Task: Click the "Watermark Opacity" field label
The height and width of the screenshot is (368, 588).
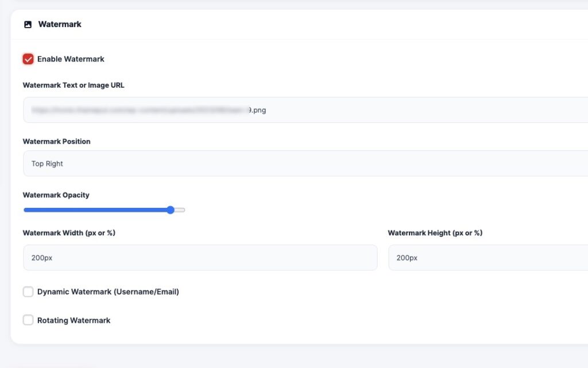Action: (56, 195)
